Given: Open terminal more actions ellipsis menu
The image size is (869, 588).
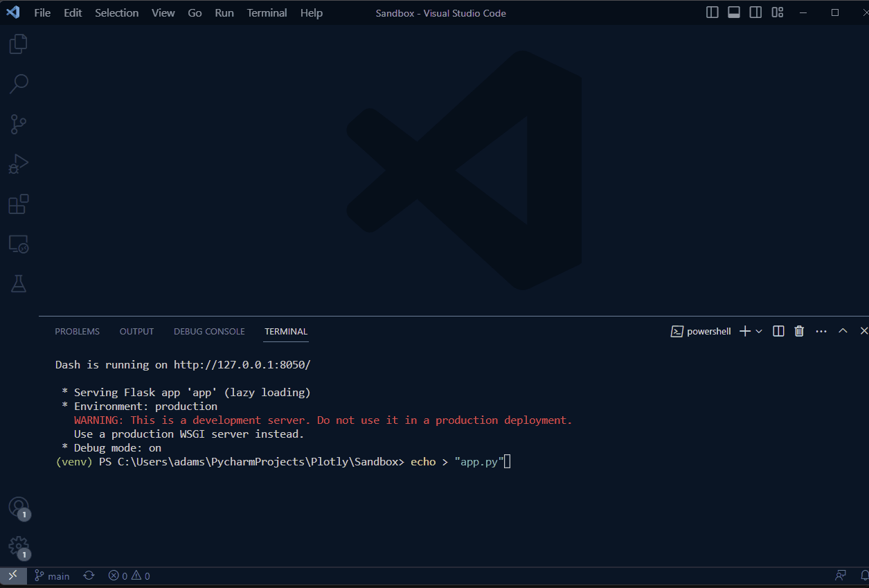Looking at the screenshot, I should coord(821,331).
